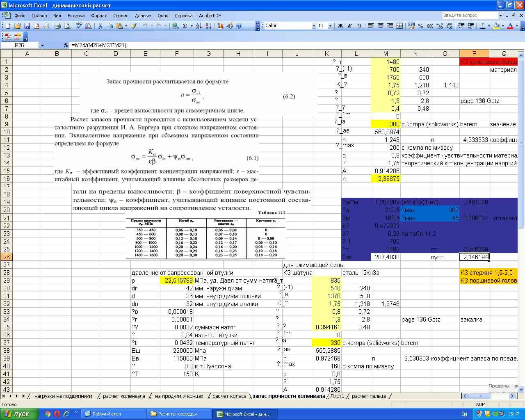525x420 pixels.
Task: Apply percent style to cells
Action: coord(421,25)
